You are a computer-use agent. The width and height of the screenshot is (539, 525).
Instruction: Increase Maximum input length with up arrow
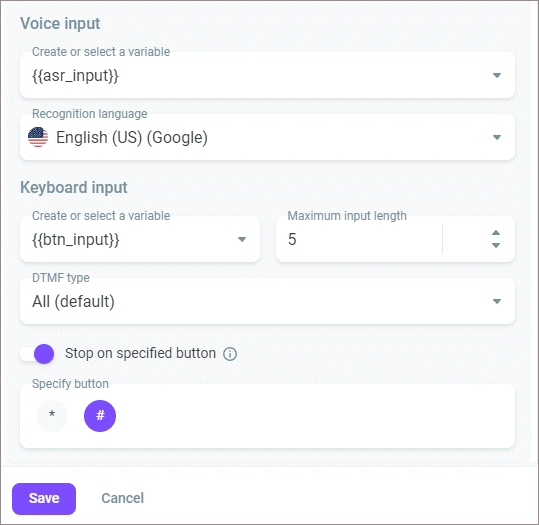(x=496, y=233)
